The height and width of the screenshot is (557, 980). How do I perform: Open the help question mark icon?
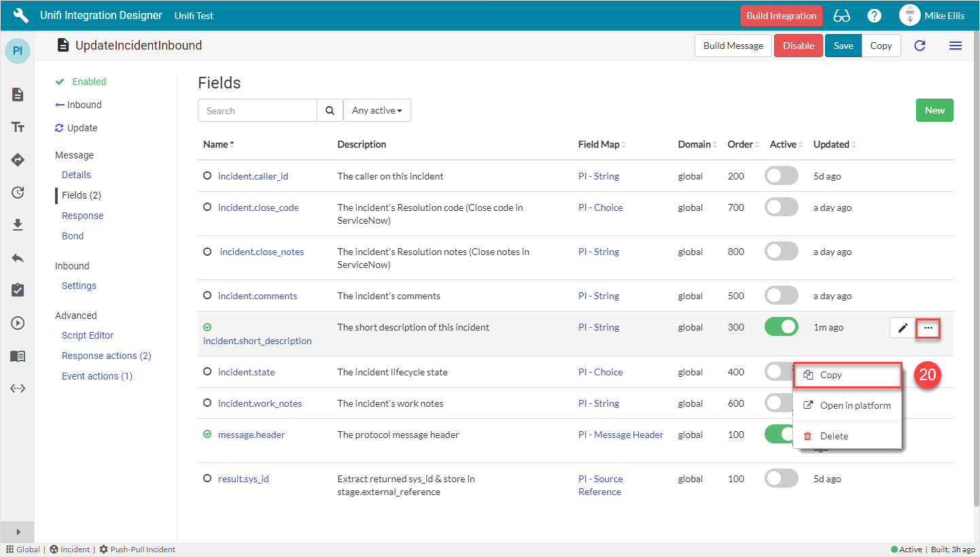click(x=875, y=16)
